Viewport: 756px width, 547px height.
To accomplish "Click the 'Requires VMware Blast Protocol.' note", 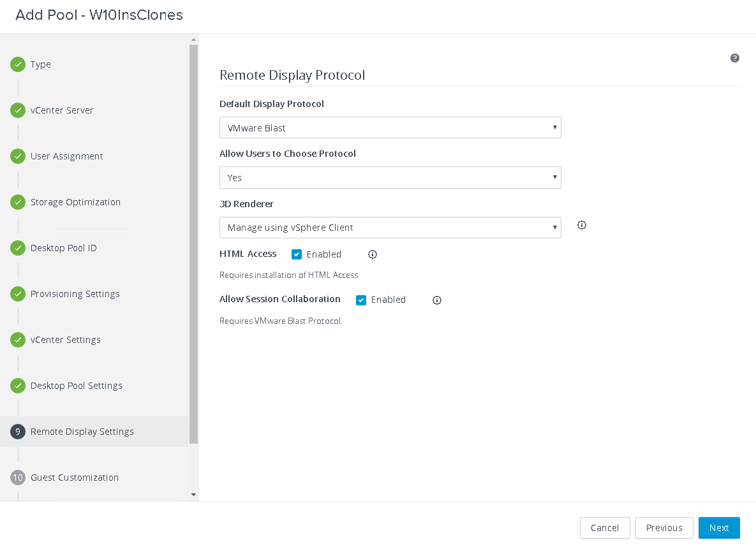I will pyautogui.click(x=281, y=321).
